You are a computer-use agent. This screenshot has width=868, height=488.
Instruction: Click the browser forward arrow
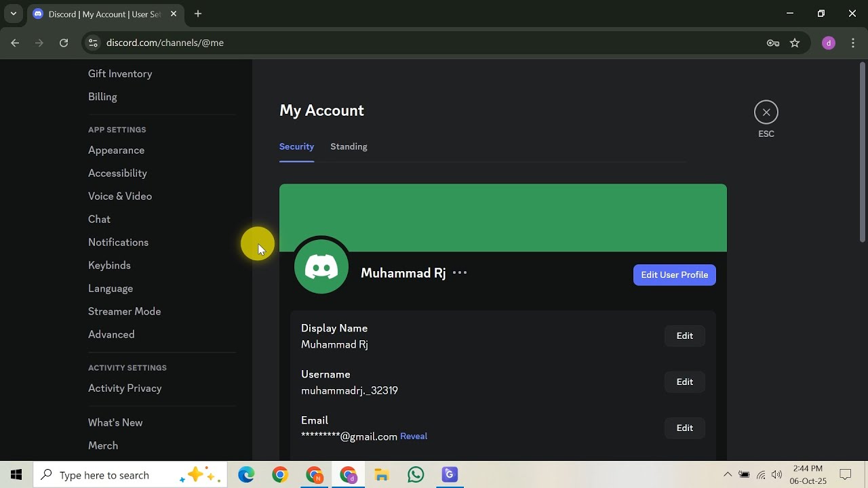point(39,43)
